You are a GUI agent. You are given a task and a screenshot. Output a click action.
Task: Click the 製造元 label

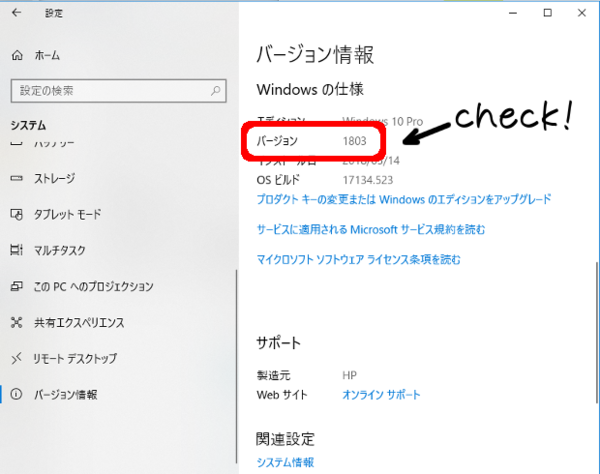click(273, 375)
